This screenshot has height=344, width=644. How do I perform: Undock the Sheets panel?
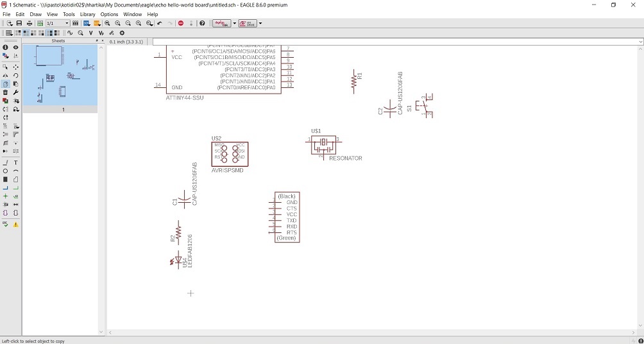tap(97, 41)
